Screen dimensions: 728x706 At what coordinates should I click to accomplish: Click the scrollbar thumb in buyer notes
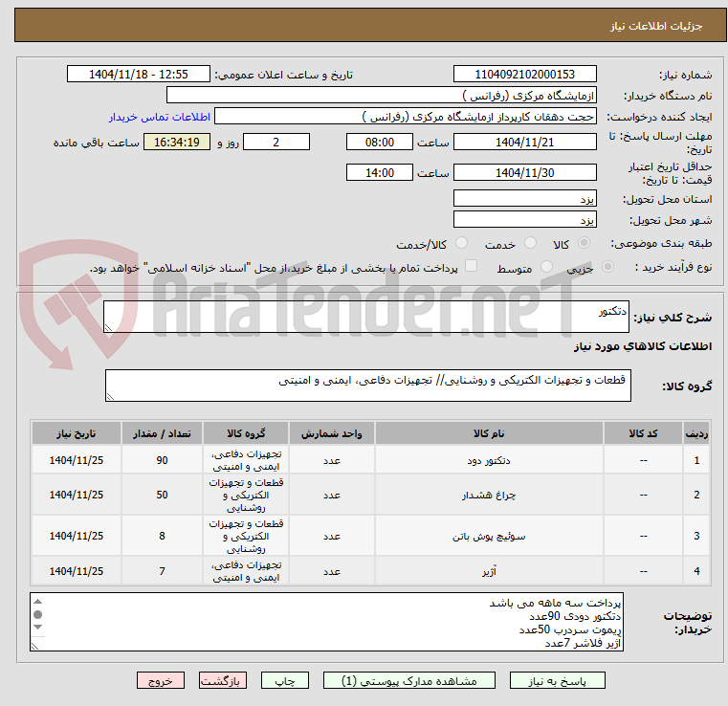point(38,614)
